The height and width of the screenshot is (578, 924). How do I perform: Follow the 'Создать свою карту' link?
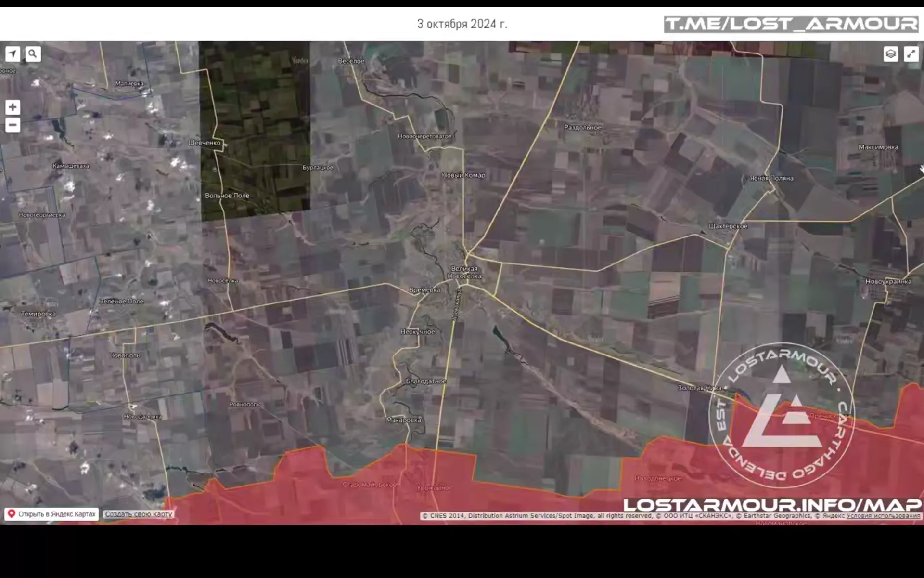[x=138, y=514]
